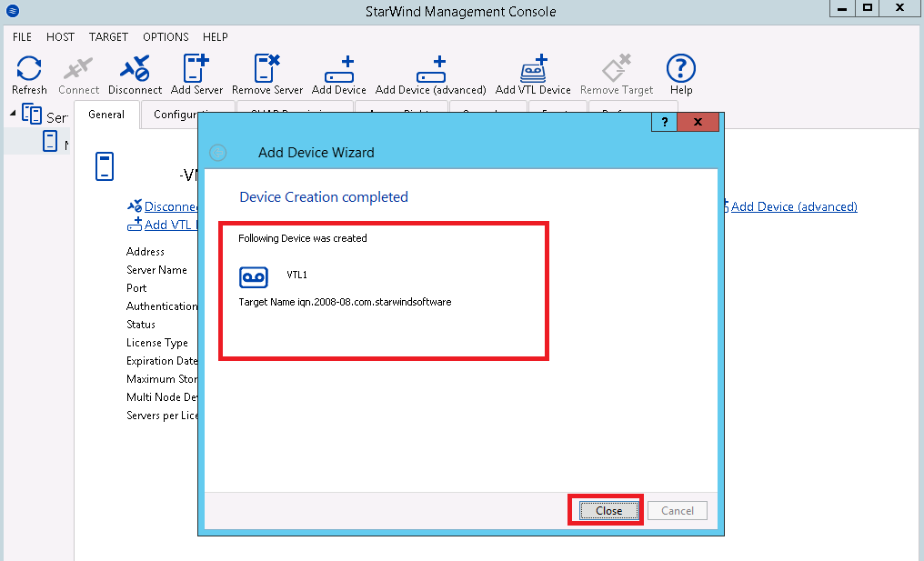Click the VTL1 tape device icon
The height and width of the screenshot is (561, 924).
254,277
